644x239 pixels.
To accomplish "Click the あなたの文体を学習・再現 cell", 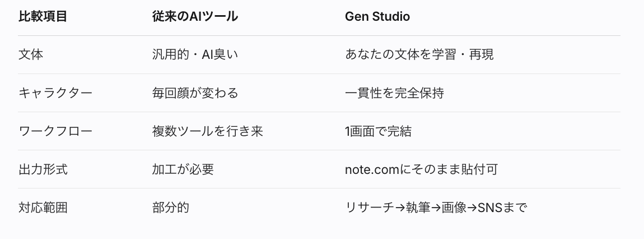I will click(419, 55).
